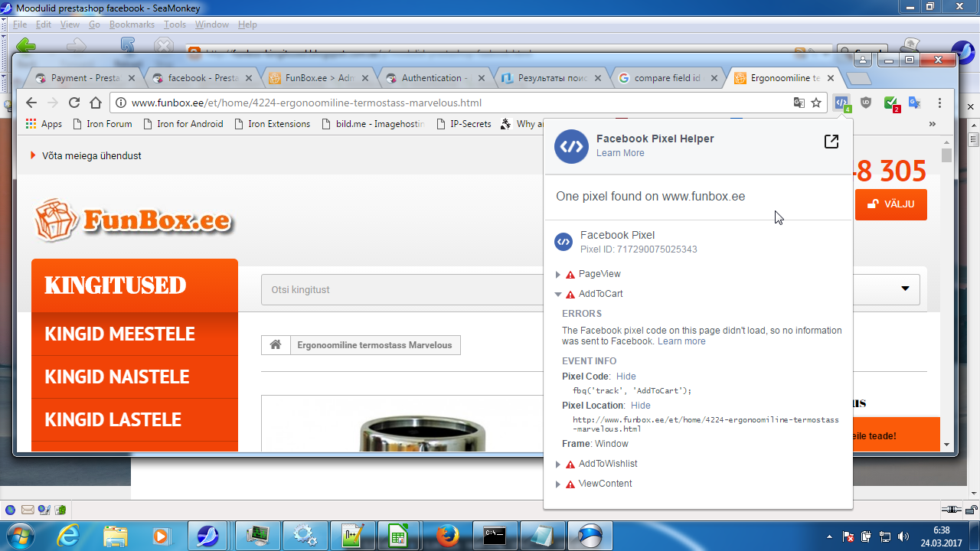This screenshot has width=980, height=551.
Task: Open the Google Translate extension icon
Action: (x=914, y=103)
